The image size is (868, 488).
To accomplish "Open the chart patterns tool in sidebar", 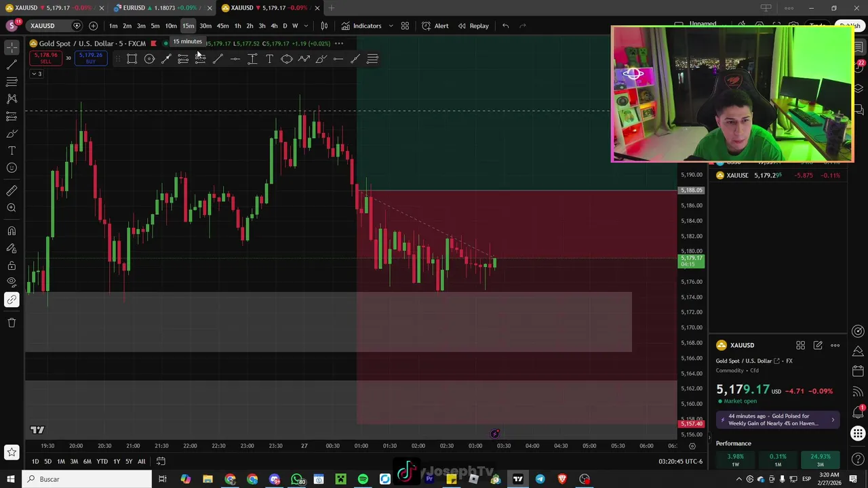I will click(12, 99).
